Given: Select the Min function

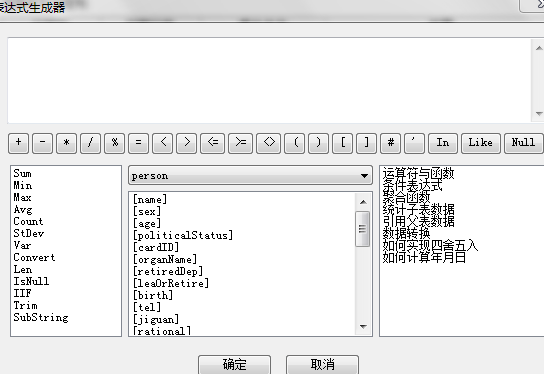Looking at the screenshot, I should [x=23, y=185].
